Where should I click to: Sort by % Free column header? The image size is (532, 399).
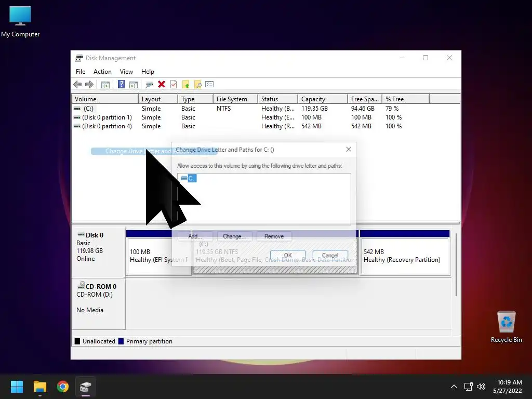coord(406,99)
